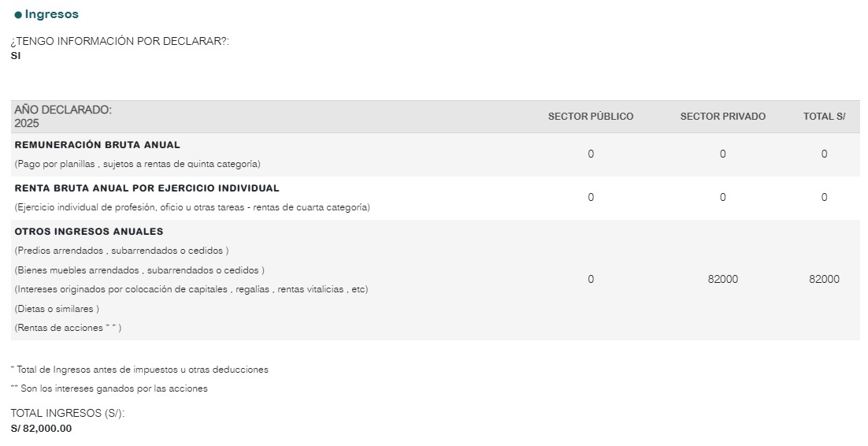Click the 82000 value under Total S/
Image resolution: width=868 pixels, height=446 pixels.
click(824, 279)
